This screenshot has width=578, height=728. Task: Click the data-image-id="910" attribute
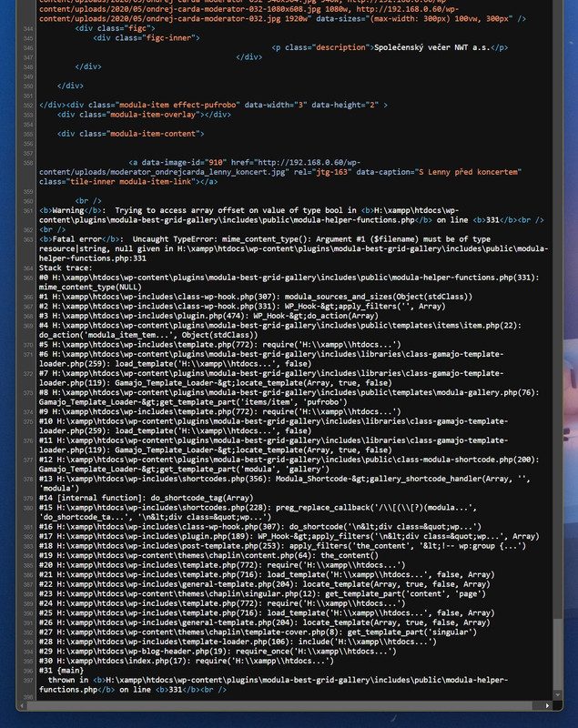pyautogui.click(x=184, y=163)
